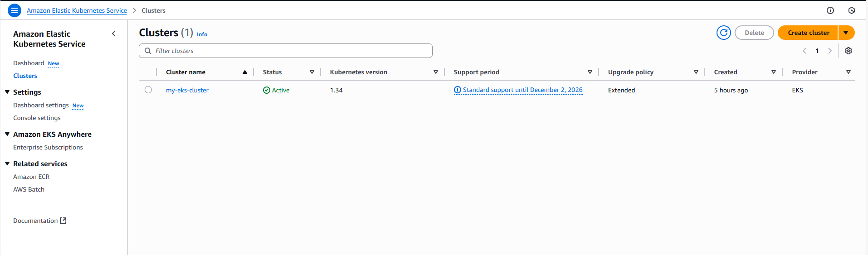Screen dimensions: 868x255
Task: Open Dashboard in the side navigation
Action: [x=29, y=63]
